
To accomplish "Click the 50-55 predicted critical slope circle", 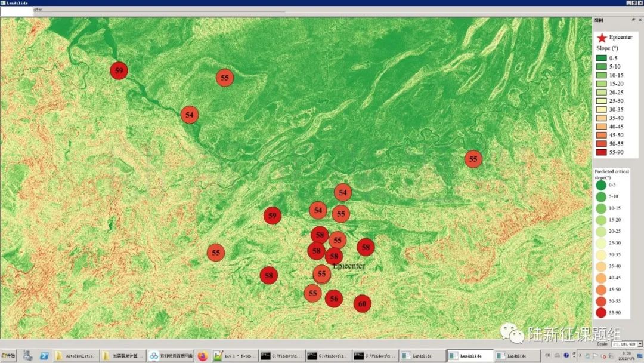I will tap(600, 301).
